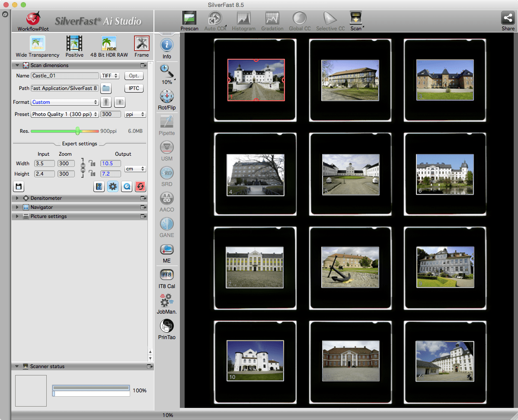Viewport: 518px width, 420px height.
Task: Select the 48 Bit HDR RAW mode
Action: [x=109, y=44]
